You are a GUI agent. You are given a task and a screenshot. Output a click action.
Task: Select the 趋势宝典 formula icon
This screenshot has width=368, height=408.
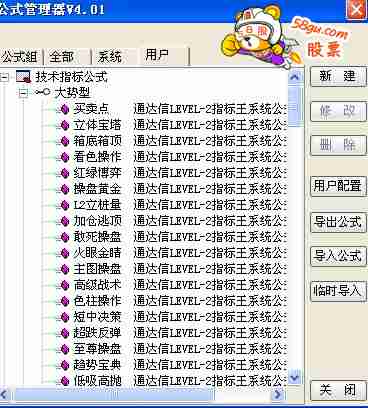pos(64,365)
